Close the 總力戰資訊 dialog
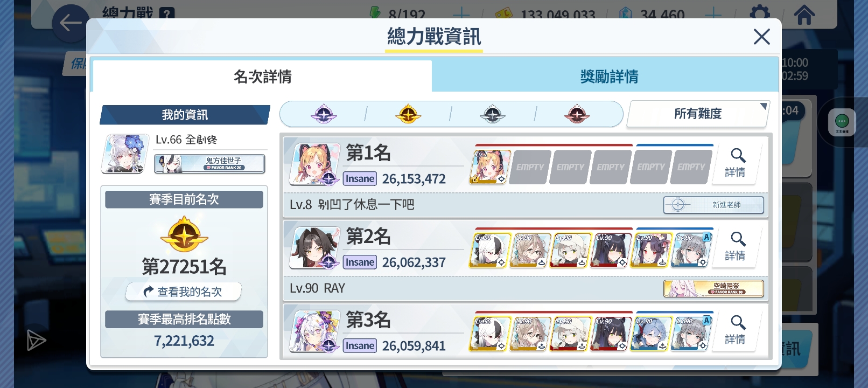The width and height of the screenshot is (868, 388). [x=761, y=37]
